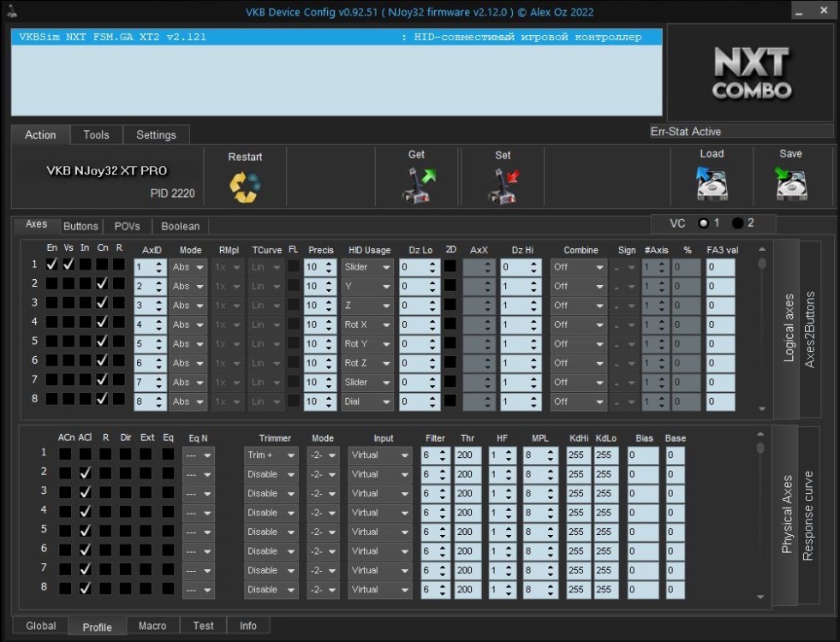
Task: Click the Set joystick icon
Action: [503, 185]
